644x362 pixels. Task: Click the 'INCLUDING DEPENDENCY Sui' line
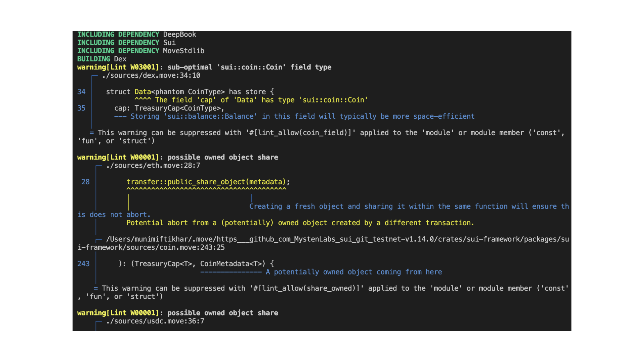pos(126,43)
